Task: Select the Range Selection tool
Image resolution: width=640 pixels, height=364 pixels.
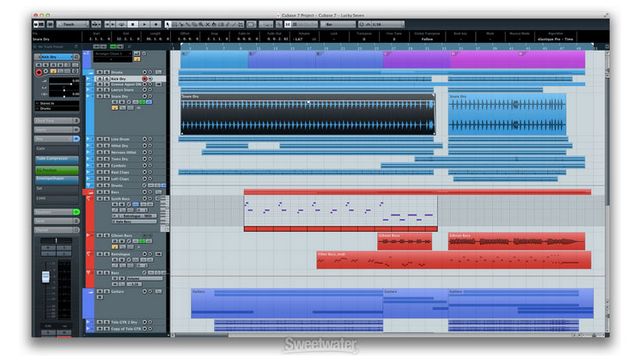Action: 174,25
